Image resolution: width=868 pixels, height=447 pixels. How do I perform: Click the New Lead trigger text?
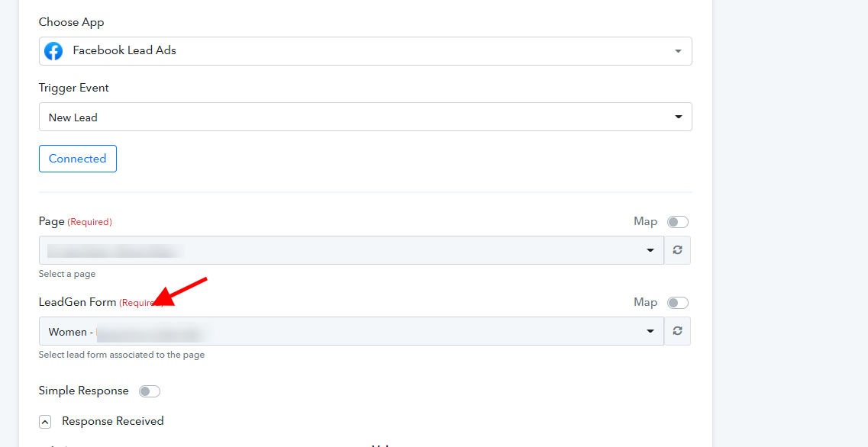[x=73, y=117]
